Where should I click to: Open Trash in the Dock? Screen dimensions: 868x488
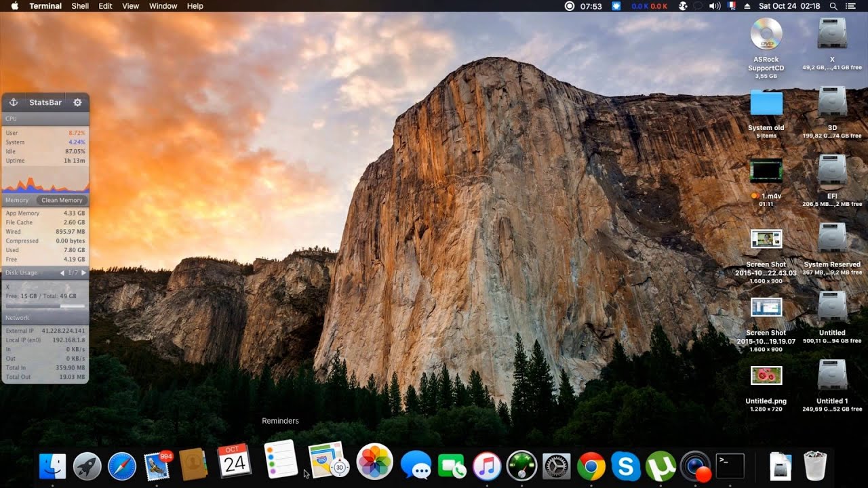815,466
